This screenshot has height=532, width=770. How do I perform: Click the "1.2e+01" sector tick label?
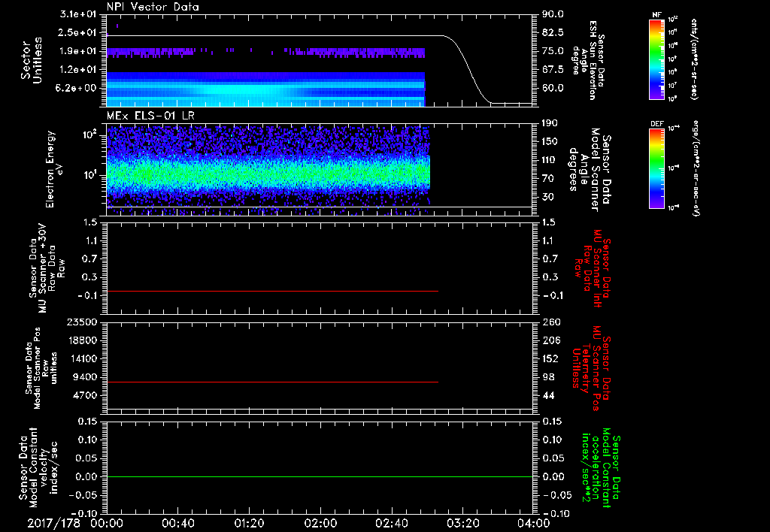tap(78, 70)
